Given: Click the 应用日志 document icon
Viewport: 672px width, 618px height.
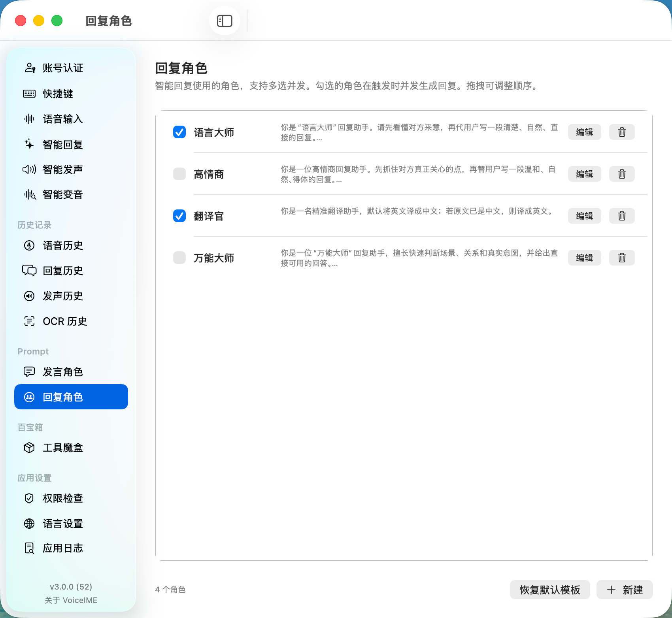Looking at the screenshot, I should coord(29,548).
